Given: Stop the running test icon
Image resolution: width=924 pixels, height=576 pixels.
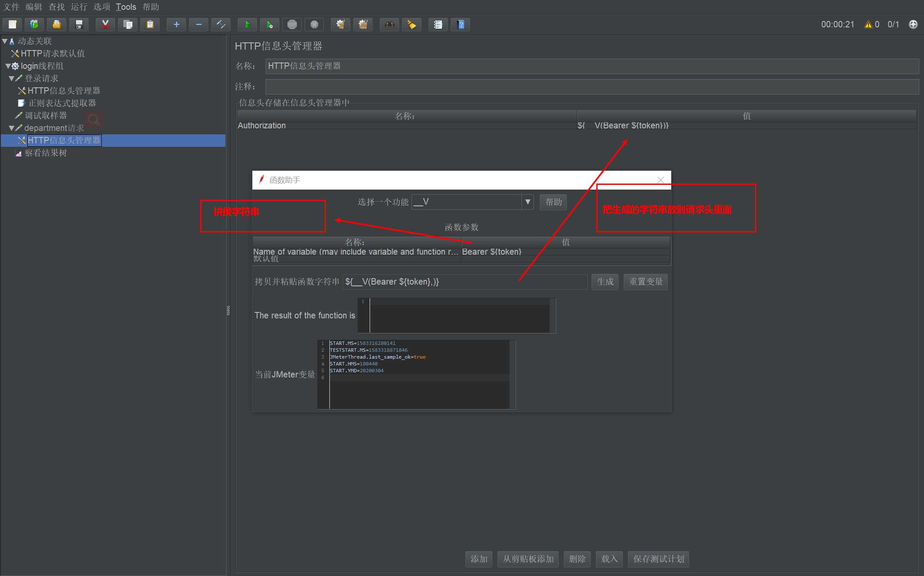Looking at the screenshot, I should (292, 24).
